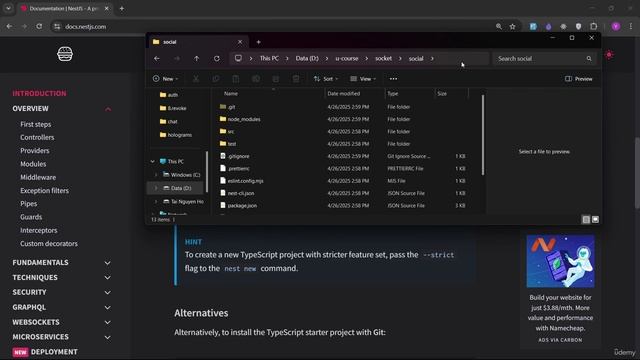This screenshot has height=360, width=640.
Task: Select socket breadcrumb segment
Action: coord(383,58)
